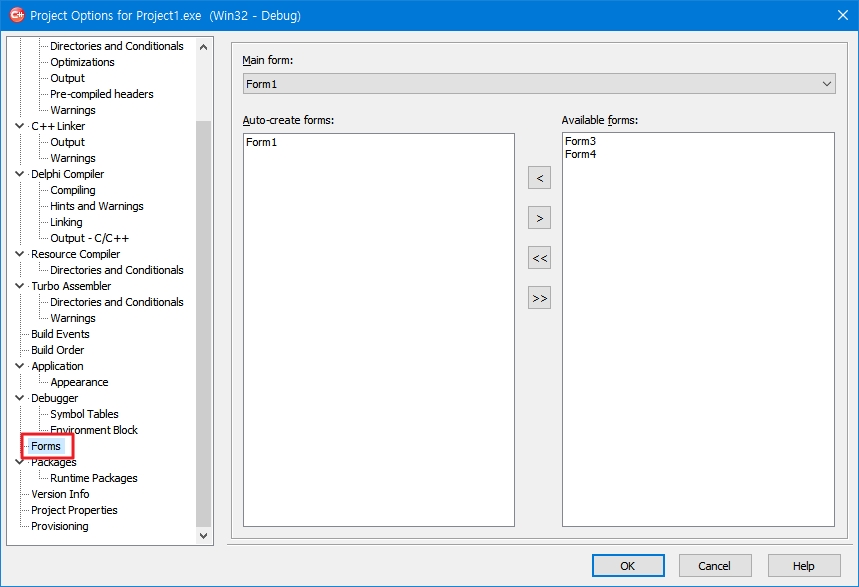Click tree scrollbar down arrow

204,536
